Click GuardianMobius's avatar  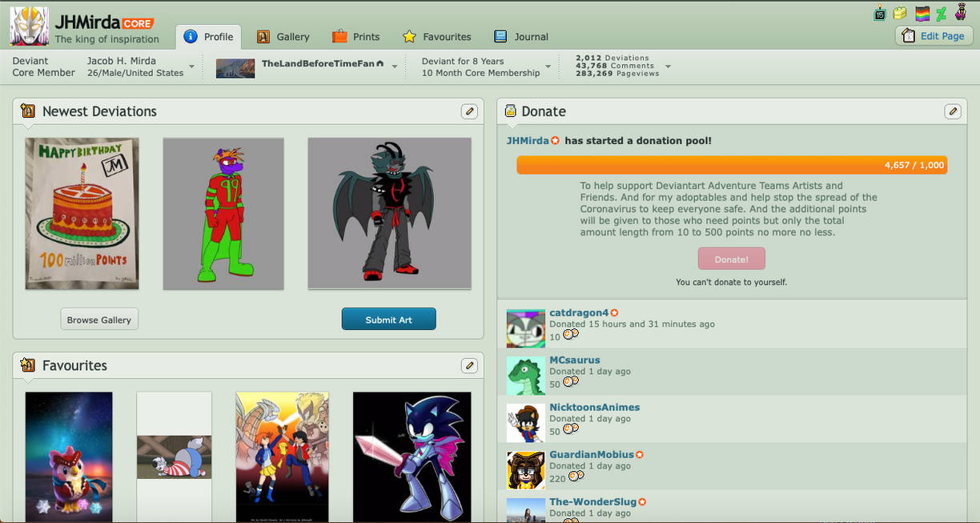(x=525, y=470)
